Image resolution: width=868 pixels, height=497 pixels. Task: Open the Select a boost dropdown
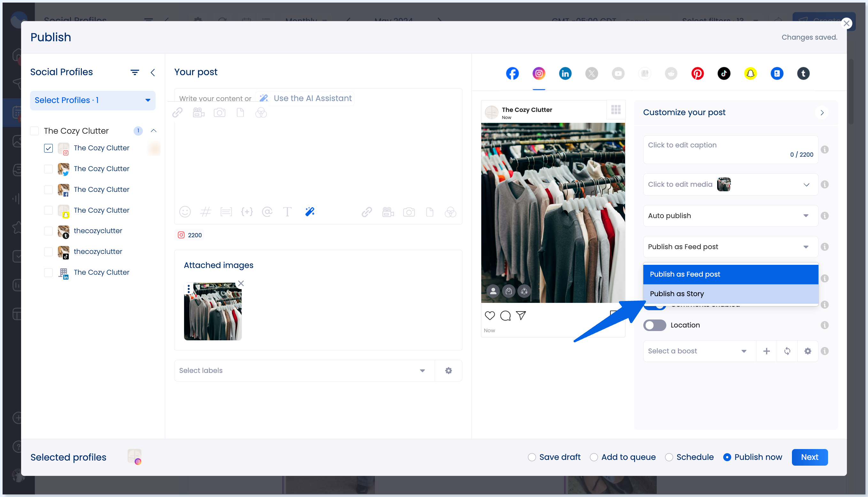tap(699, 351)
